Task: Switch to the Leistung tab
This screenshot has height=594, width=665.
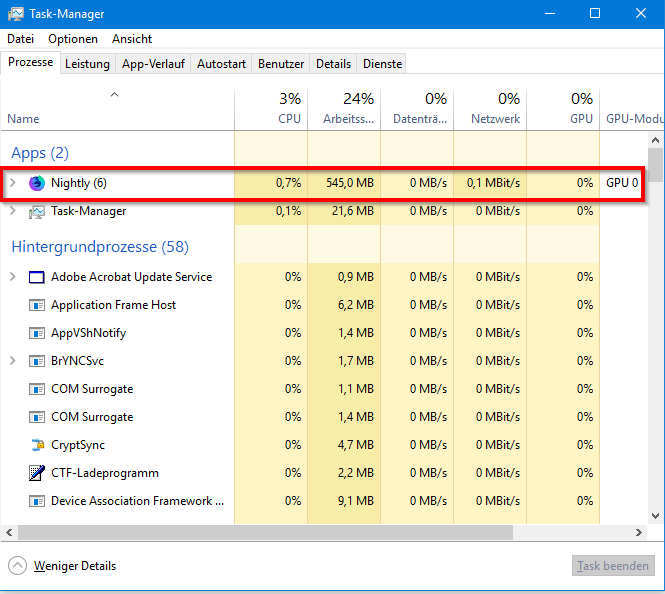Action: coord(87,64)
